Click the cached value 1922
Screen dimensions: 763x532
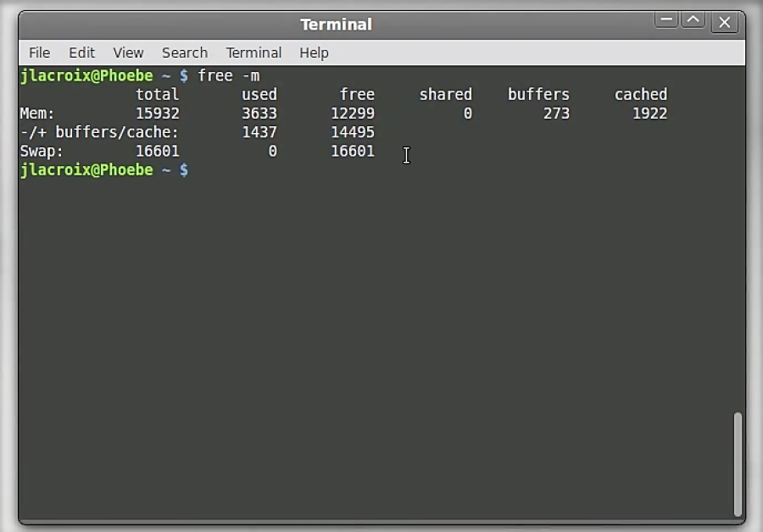click(649, 114)
